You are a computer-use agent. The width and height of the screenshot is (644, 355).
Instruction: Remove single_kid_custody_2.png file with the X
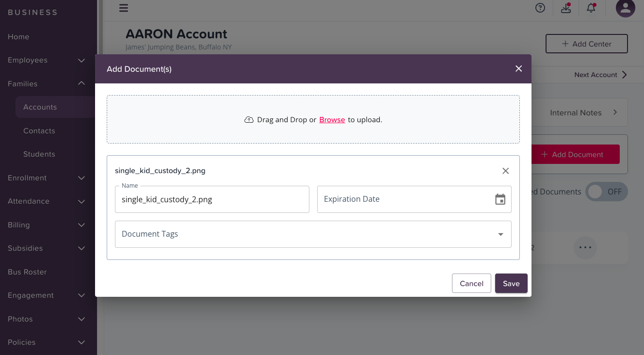point(505,171)
